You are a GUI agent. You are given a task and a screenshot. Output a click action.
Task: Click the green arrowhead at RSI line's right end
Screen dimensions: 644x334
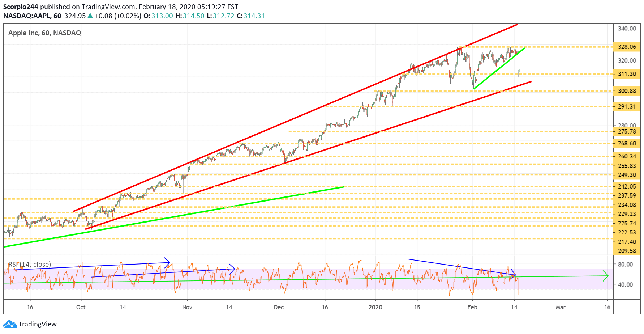606,276
